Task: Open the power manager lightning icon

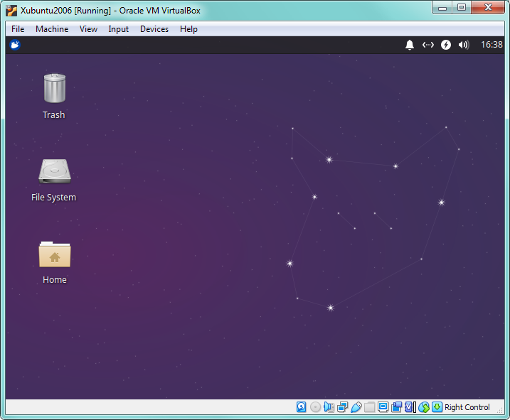Action: (x=446, y=45)
